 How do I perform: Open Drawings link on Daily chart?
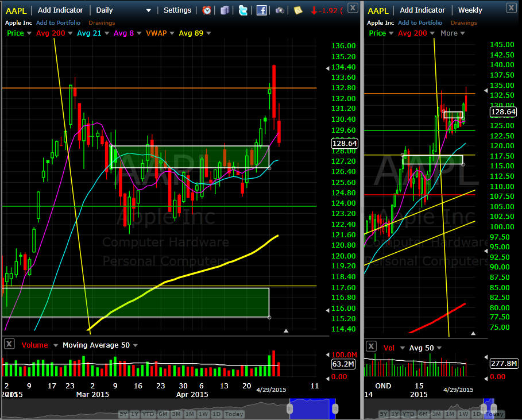click(102, 22)
